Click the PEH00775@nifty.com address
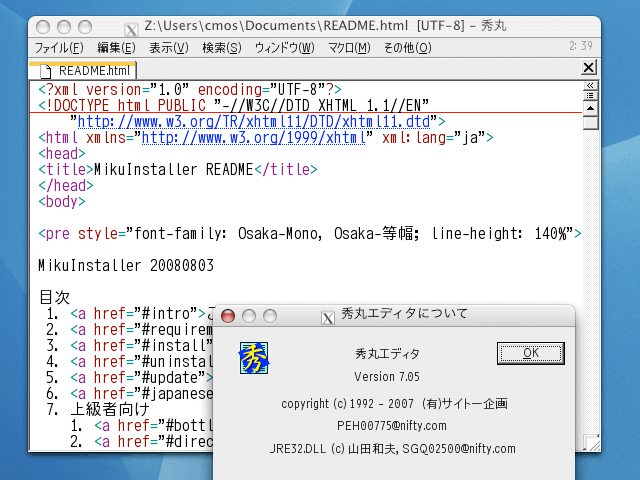640x480 pixels. coord(391,426)
